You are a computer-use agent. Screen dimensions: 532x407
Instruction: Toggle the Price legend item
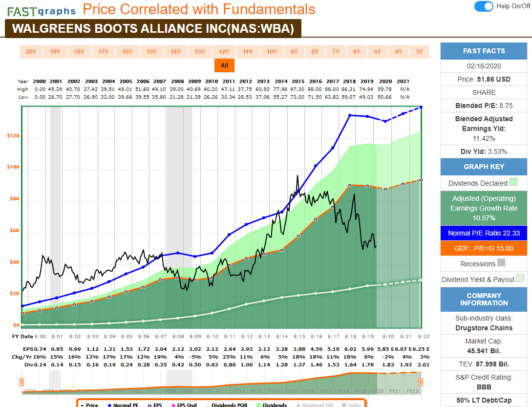tap(89, 405)
